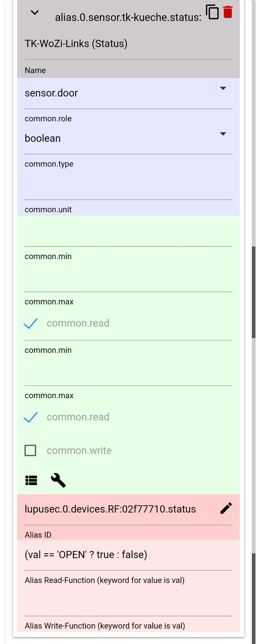Collapse the alias.0.sensor.tk-kueche.status entry
This screenshot has height=644, width=260.
click(x=35, y=13)
